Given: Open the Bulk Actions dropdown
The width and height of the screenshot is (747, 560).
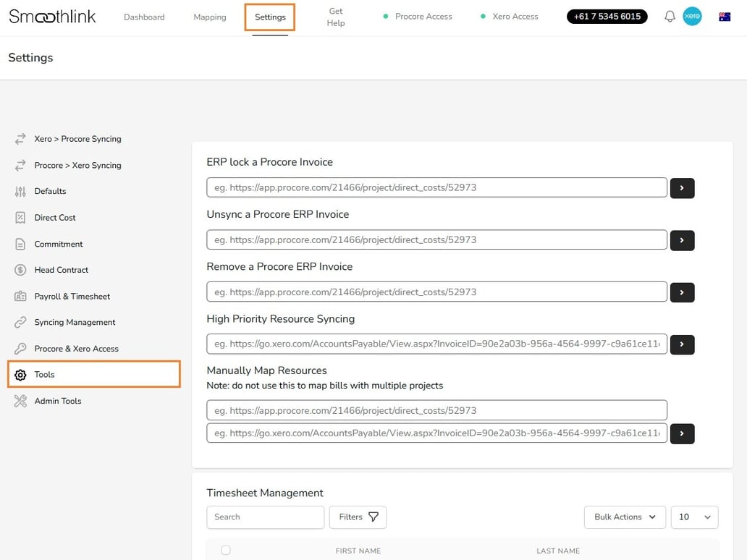Looking at the screenshot, I should click(x=624, y=517).
